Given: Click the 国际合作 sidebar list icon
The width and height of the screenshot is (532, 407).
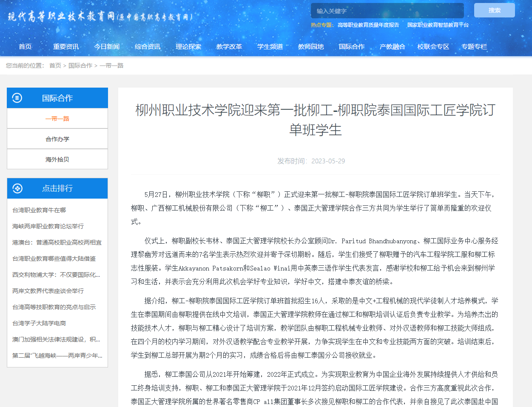Looking at the screenshot, I should pos(17,98).
